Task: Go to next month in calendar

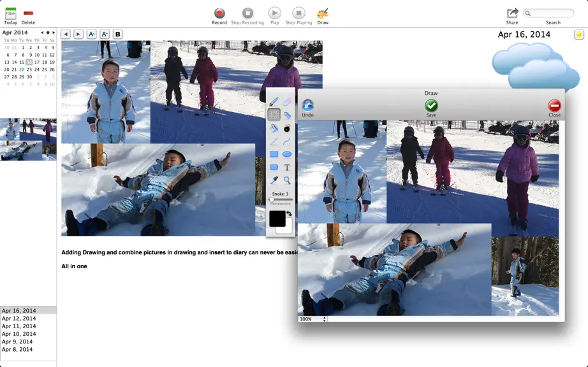Action: click(54, 32)
